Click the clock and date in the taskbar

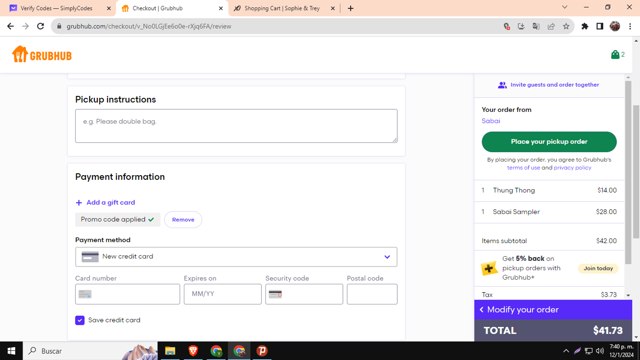coord(621,351)
